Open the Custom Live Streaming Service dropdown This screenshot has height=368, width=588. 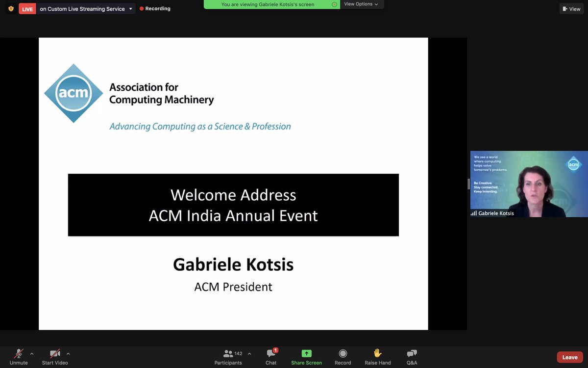click(x=86, y=9)
